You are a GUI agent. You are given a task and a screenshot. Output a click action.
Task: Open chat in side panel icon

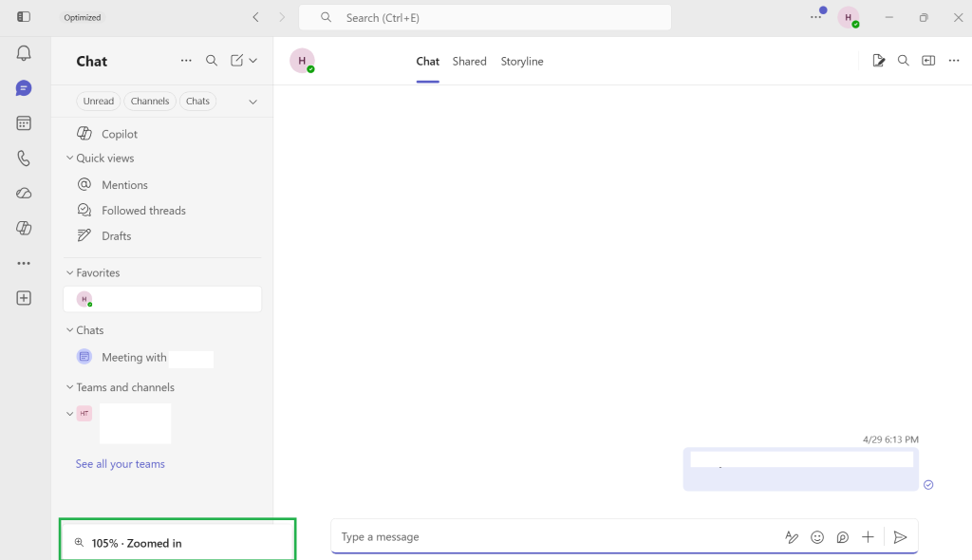tap(928, 60)
